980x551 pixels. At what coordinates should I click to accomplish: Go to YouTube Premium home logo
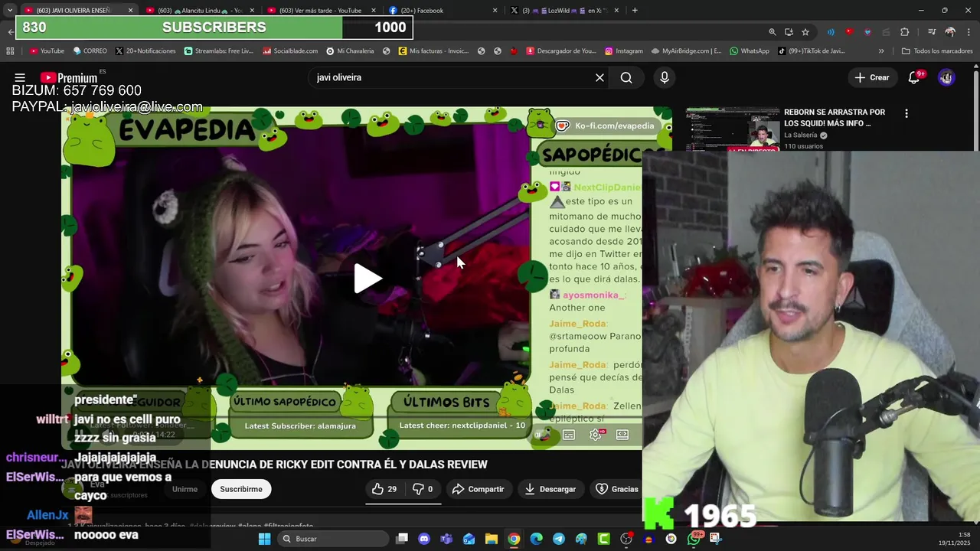[69, 77]
